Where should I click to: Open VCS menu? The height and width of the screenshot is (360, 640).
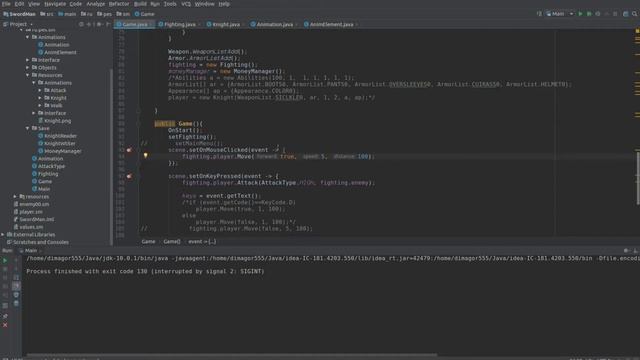[x=186, y=4]
